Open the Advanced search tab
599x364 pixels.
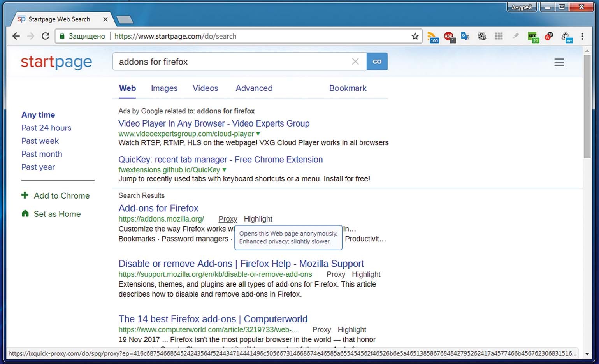click(x=254, y=88)
